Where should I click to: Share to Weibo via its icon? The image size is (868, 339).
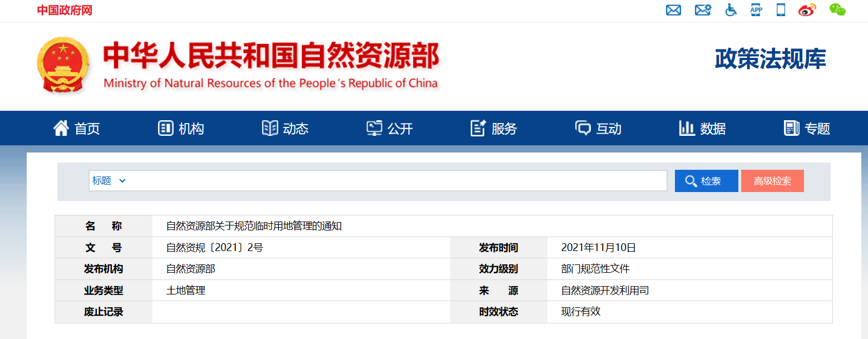pos(807,10)
